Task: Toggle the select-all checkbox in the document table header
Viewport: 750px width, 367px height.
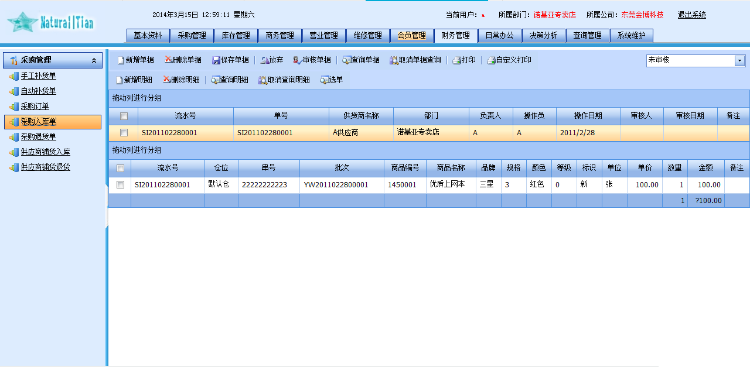Action: (x=124, y=116)
